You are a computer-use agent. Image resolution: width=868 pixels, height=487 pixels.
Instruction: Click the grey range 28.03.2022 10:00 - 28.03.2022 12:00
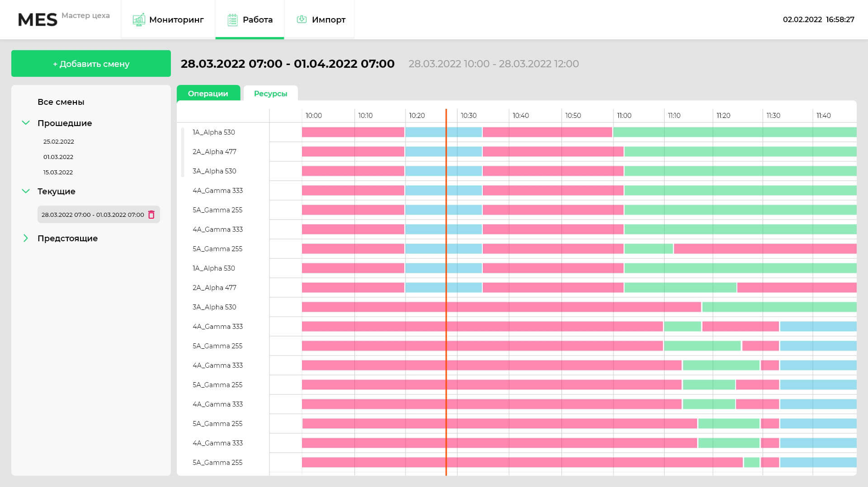[494, 64]
